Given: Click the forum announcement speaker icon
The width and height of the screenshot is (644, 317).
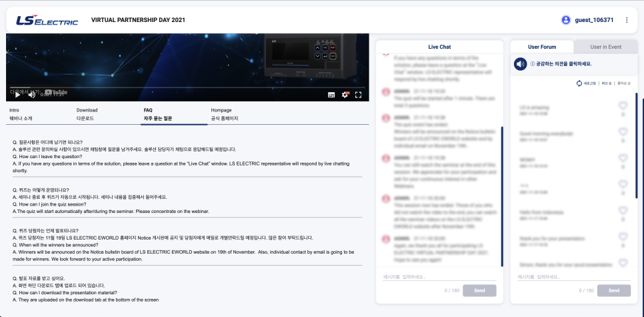Looking at the screenshot, I should coord(521,64).
